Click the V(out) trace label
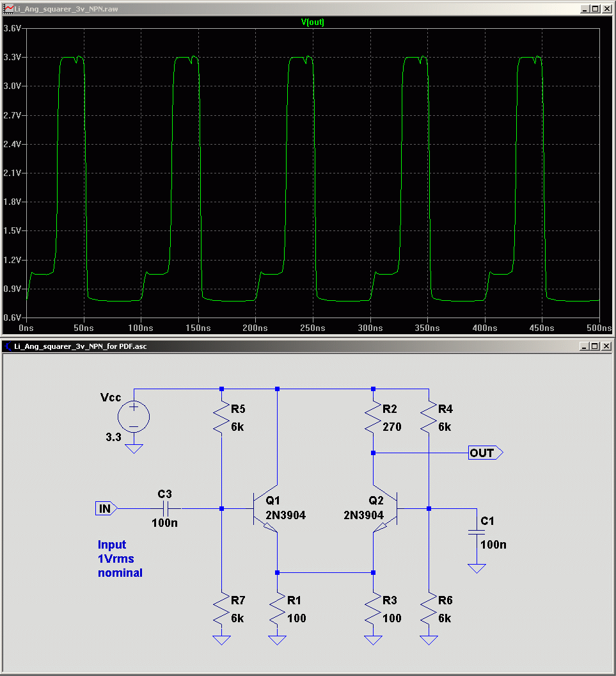The image size is (616, 676). (x=312, y=22)
